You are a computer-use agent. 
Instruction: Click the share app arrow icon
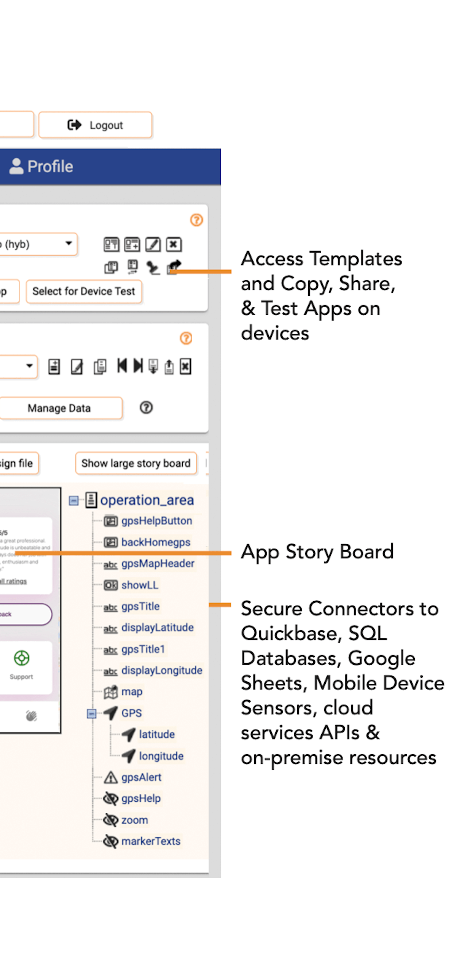[x=174, y=267]
